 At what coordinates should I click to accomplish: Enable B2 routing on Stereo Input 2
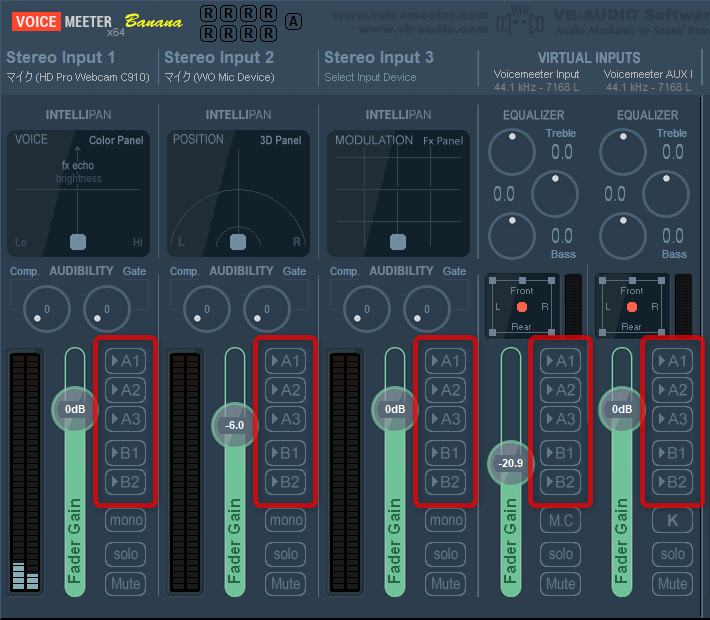(285, 482)
